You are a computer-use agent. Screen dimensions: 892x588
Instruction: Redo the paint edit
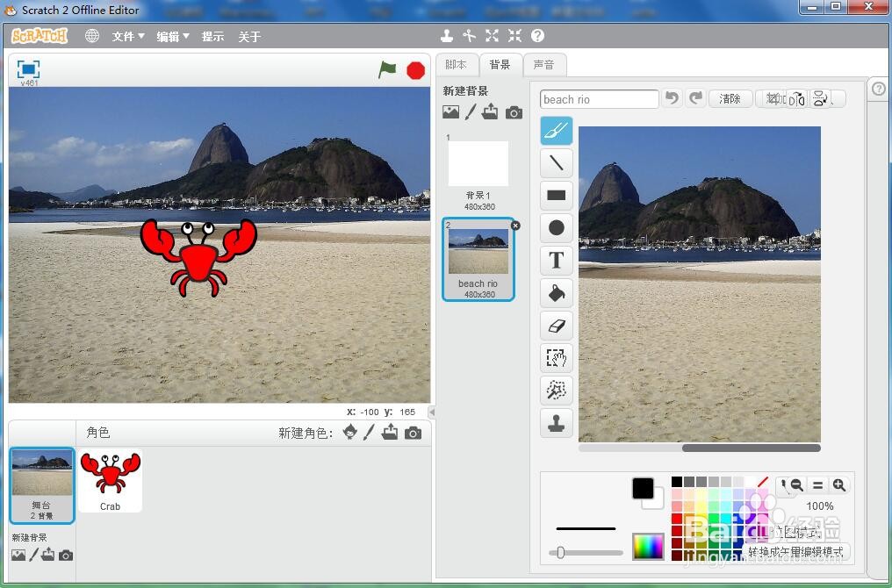[695, 98]
